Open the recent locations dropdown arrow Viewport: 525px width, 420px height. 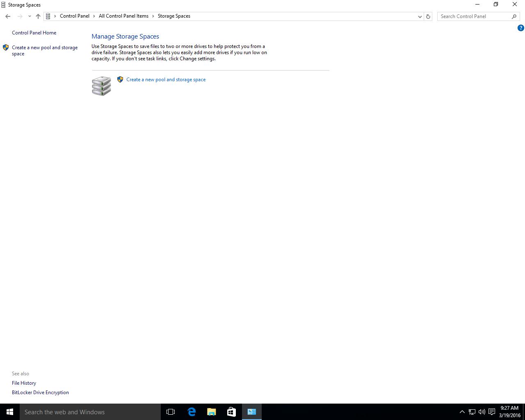click(x=30, y=16)
